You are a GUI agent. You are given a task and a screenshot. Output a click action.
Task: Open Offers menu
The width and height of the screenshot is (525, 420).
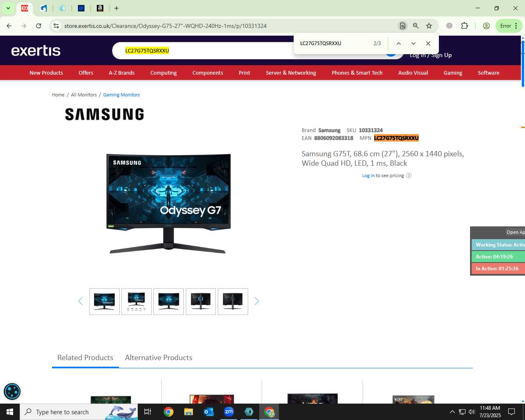pos(86,73)
